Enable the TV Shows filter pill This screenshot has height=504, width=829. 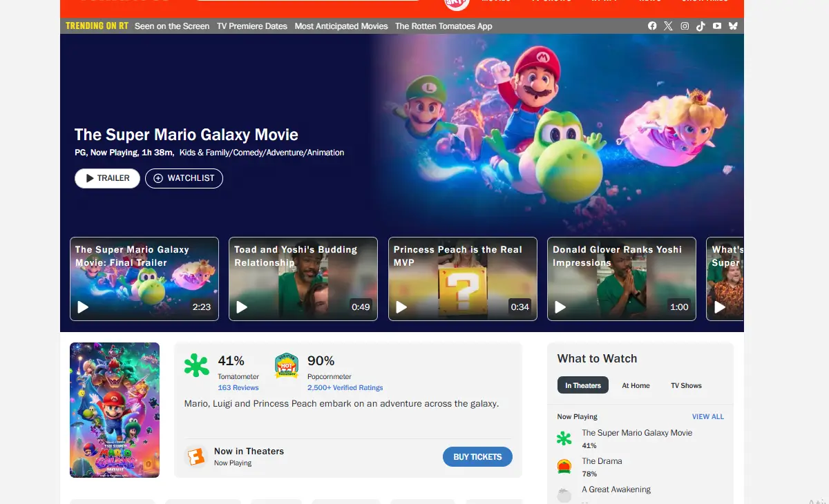pos(685,385)
